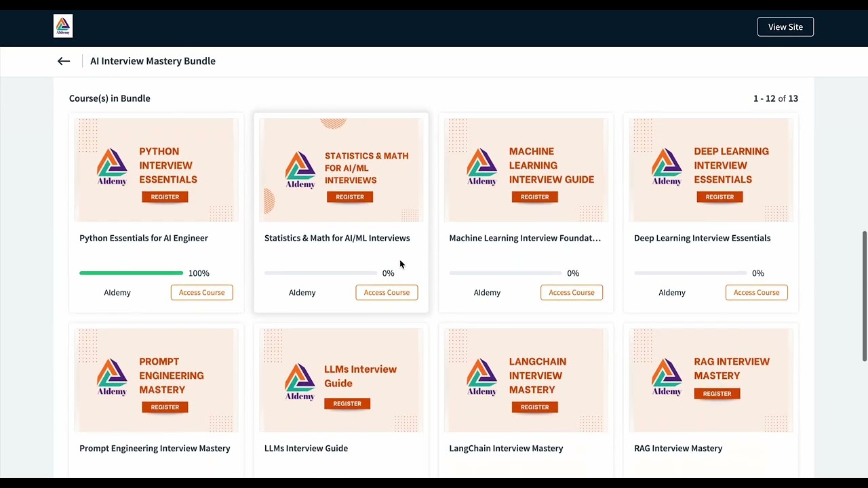Click the AIdemy logo in header
Image resolution: width=868 pixels, height=488 pixels.
(x=63, y=26)
